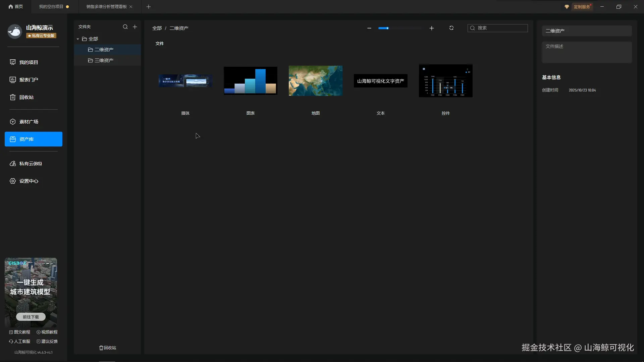Close the 销售多维分析管理看板 tab
Image resolution: width=644 pixels, height=362 pixels.
[131, 7]
